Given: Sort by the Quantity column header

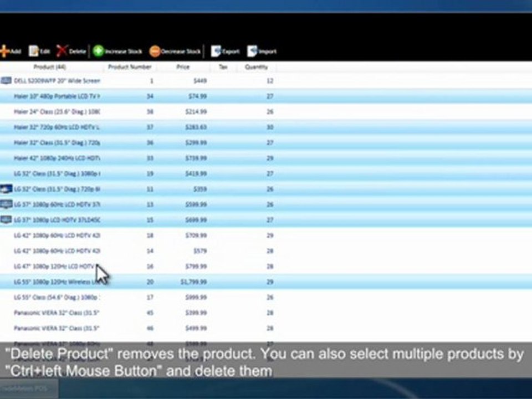Looking at the screenshot, I should 256,67.
